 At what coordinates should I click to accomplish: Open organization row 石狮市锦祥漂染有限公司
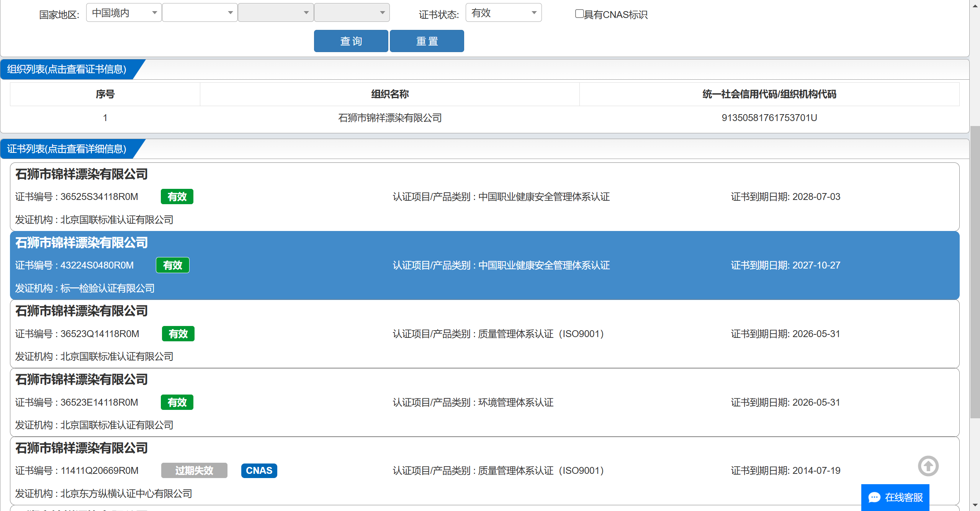(x=389, y=118)
